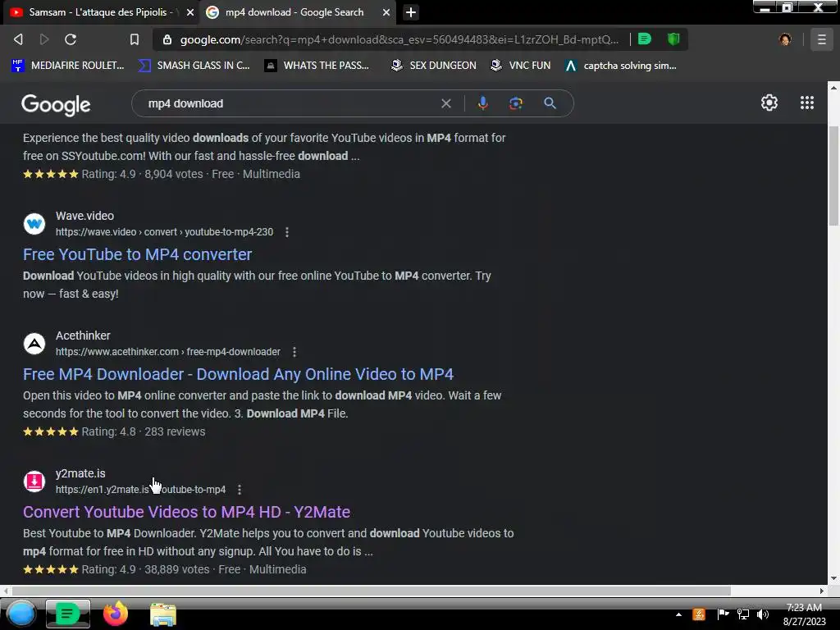Open the Action Center flag tray icon
Image resolution: width=840 pixels, height=630 pixels.
click(x=724, y=614)
